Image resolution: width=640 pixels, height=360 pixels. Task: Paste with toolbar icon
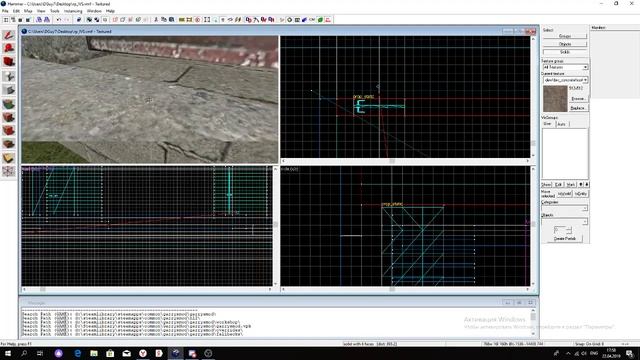click(171, 20)
